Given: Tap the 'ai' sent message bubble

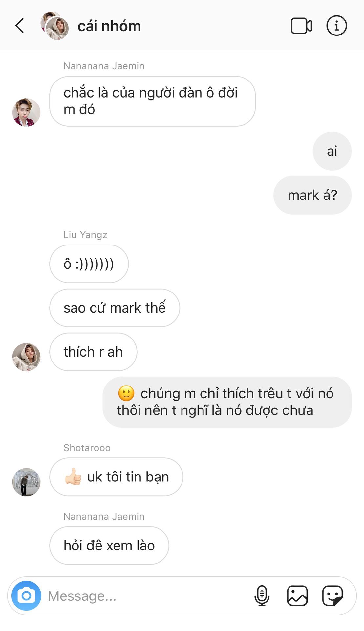Looking at the screenshot, I should [332, 151].
